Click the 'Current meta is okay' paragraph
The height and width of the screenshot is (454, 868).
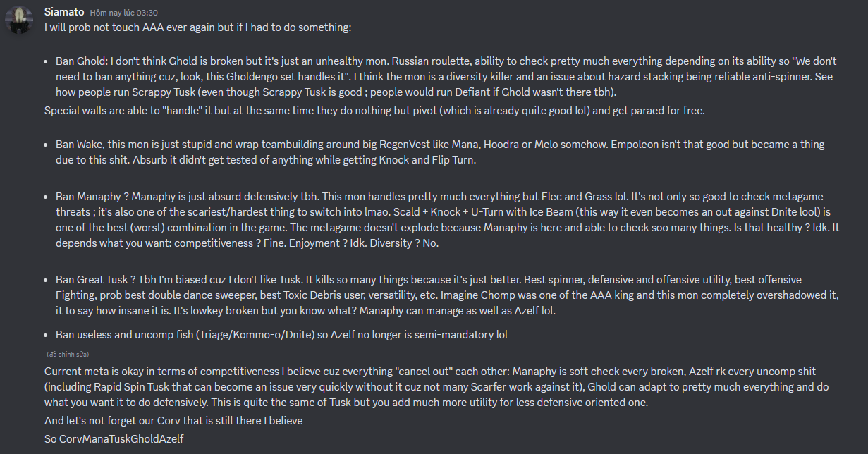[430, 386]
